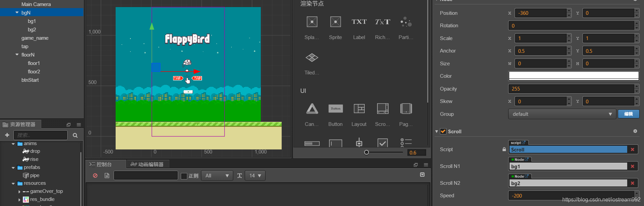Image resolution: width=644 pixels, height=206 pixels.
Task: Open the font size 14 dropdown
Action: pyautogui.click(x=255, y=176)
